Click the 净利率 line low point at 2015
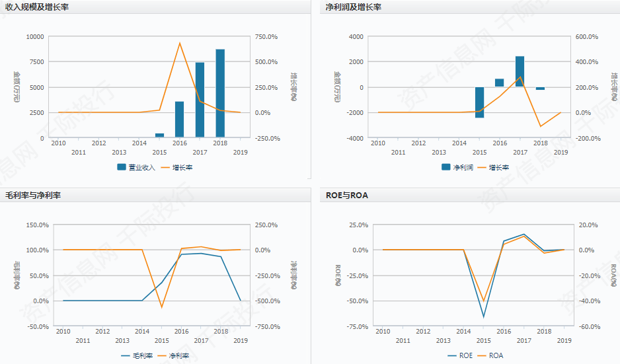620x364 pixels. (162, 307)
